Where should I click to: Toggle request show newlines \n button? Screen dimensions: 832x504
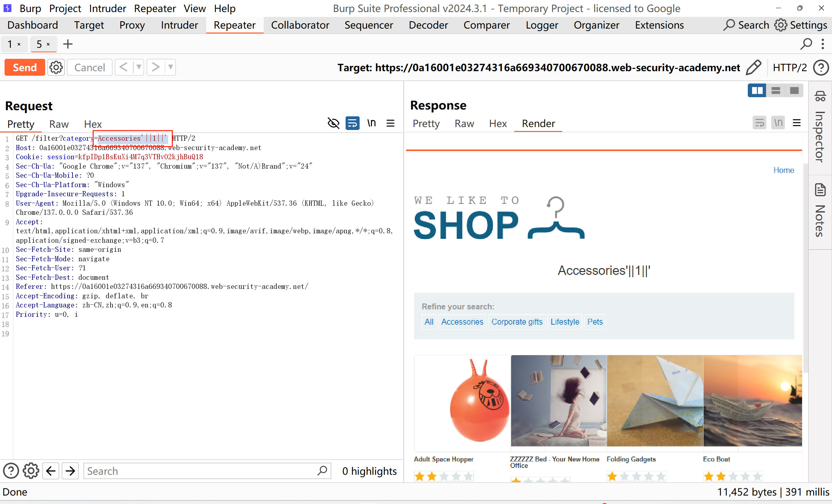pyautogui.click(x=371, y=123)
